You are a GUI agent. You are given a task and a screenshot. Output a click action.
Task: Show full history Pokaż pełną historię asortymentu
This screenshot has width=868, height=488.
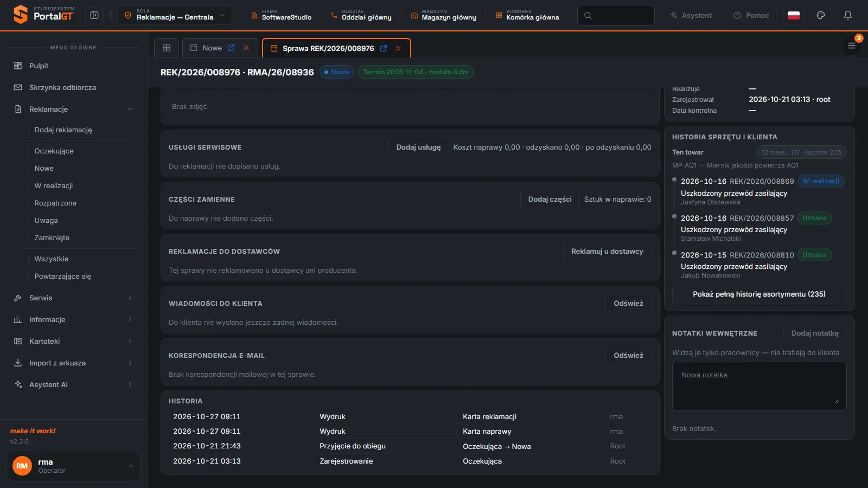[759, 294]
